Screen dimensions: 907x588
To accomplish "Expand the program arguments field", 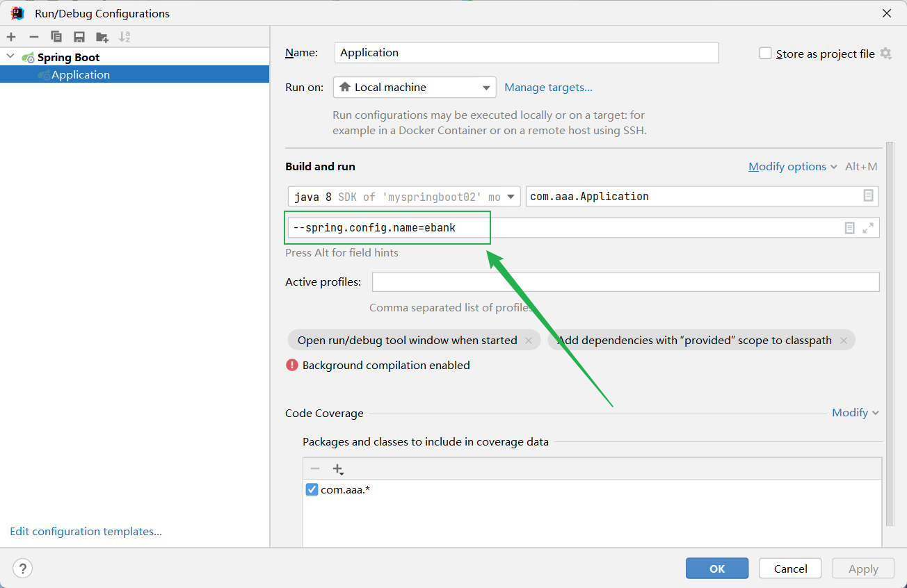I will tap(868, 228).
